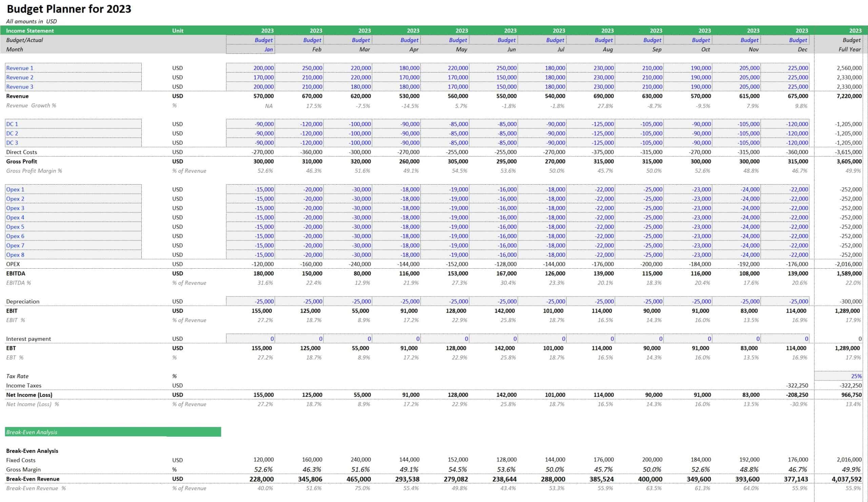
Task: Click the Aug month header cell
Action: pos(608,49)
